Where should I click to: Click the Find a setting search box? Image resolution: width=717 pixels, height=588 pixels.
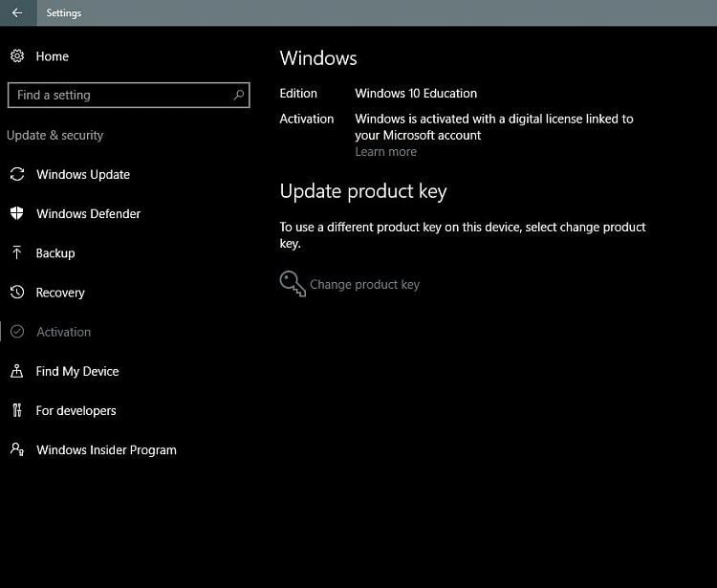(128, 95)
